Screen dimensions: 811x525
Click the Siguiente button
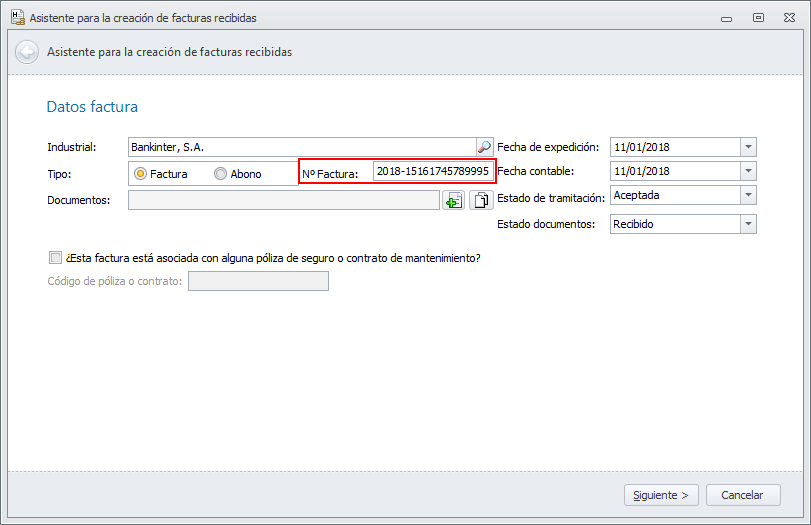pyautogui.click(x=661, y=495)
